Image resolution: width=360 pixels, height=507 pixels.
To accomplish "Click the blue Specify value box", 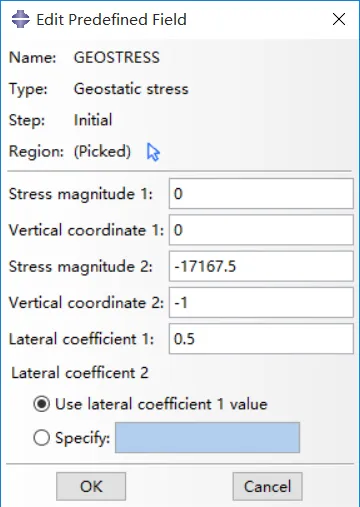I will pos(207,438).
